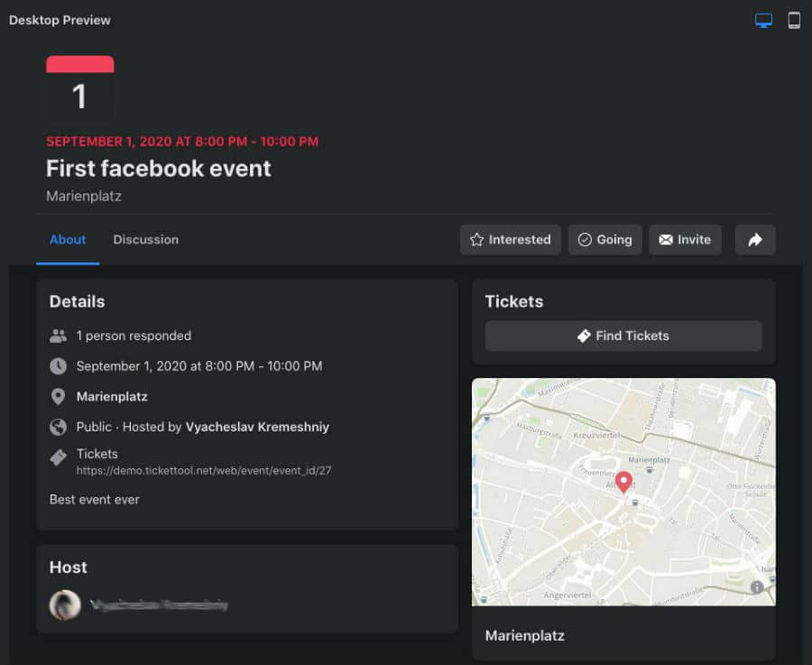Click the ticket icon in Details
This screenshot has width=812, height=665.
pyautogui.click(x=58, y=457)
